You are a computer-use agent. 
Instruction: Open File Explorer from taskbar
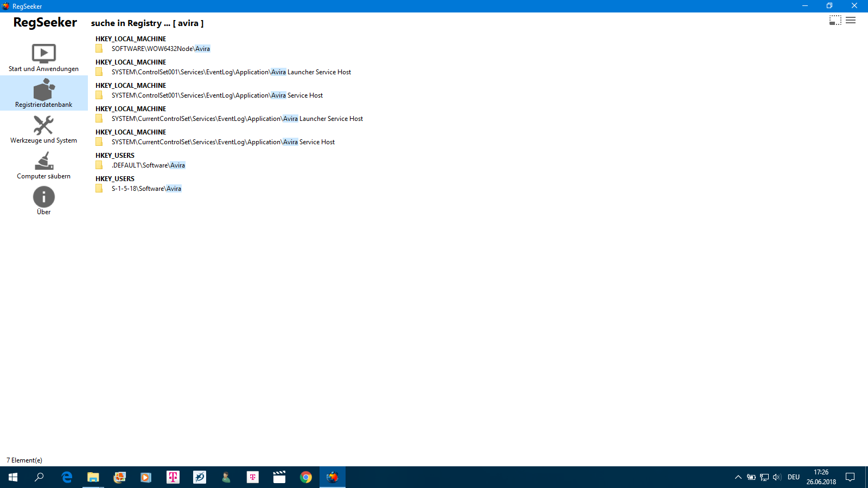coord(93,477)
